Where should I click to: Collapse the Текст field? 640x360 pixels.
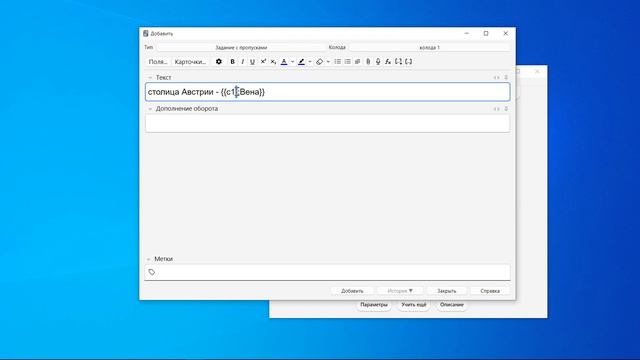[150, 78]
